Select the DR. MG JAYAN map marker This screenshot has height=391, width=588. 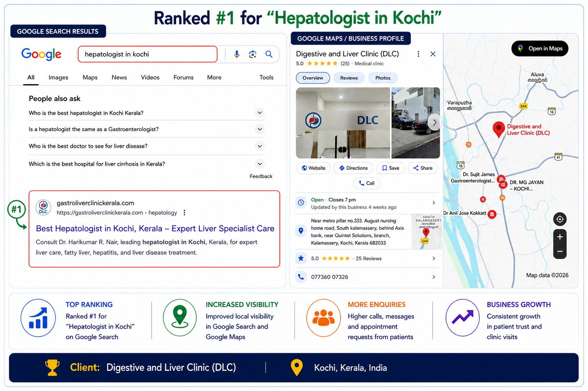click(x=503, y=185)
